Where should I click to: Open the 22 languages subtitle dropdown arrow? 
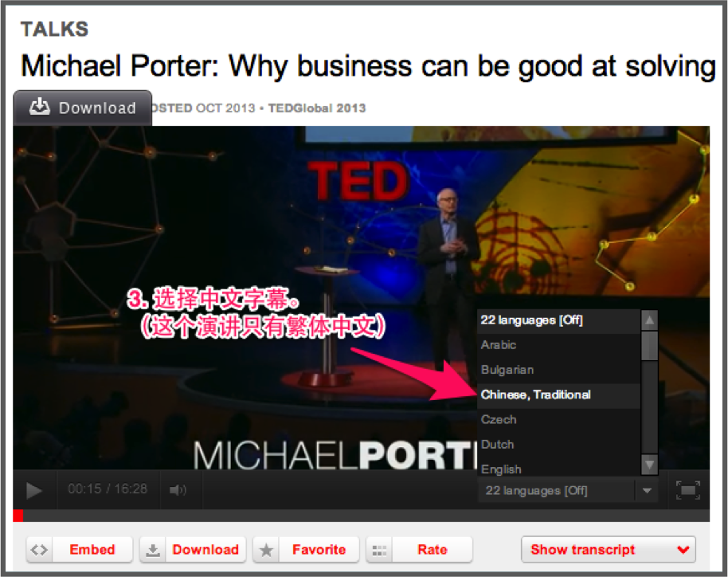[x=647, y=491]
